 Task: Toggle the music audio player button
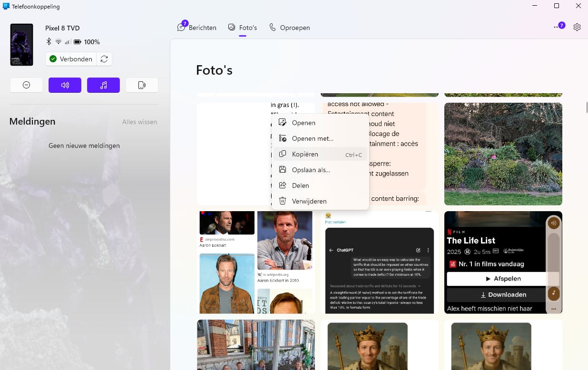[x=103, y=85]
